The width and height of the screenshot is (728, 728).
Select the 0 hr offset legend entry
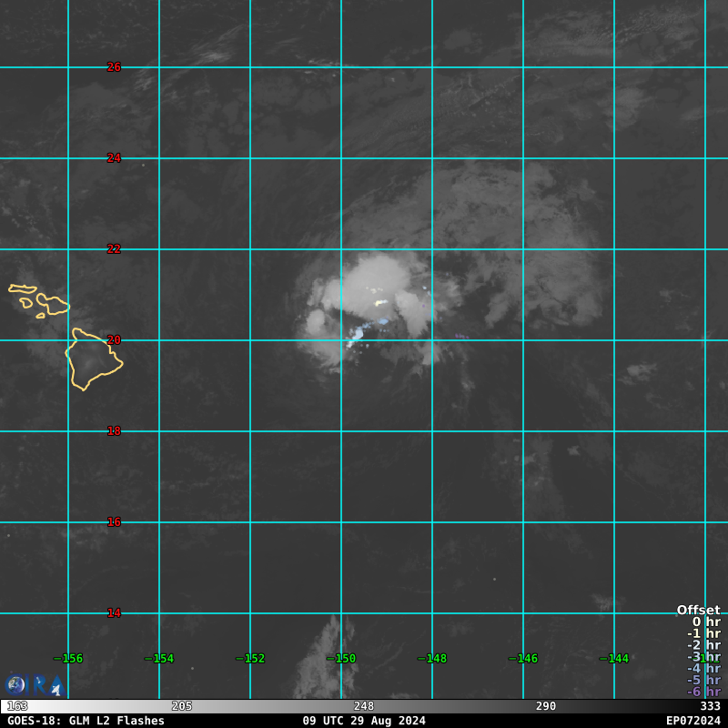click(x=705, y=622)
